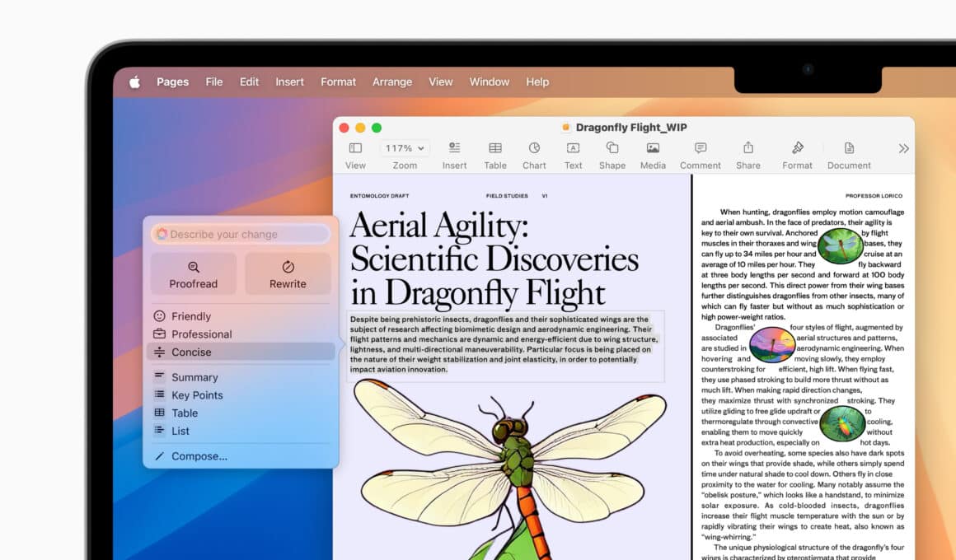This screenshot has height=560, width=956.
Task: Convert selection to Table in Writing Tools
Action: click(x=241, y=413)
